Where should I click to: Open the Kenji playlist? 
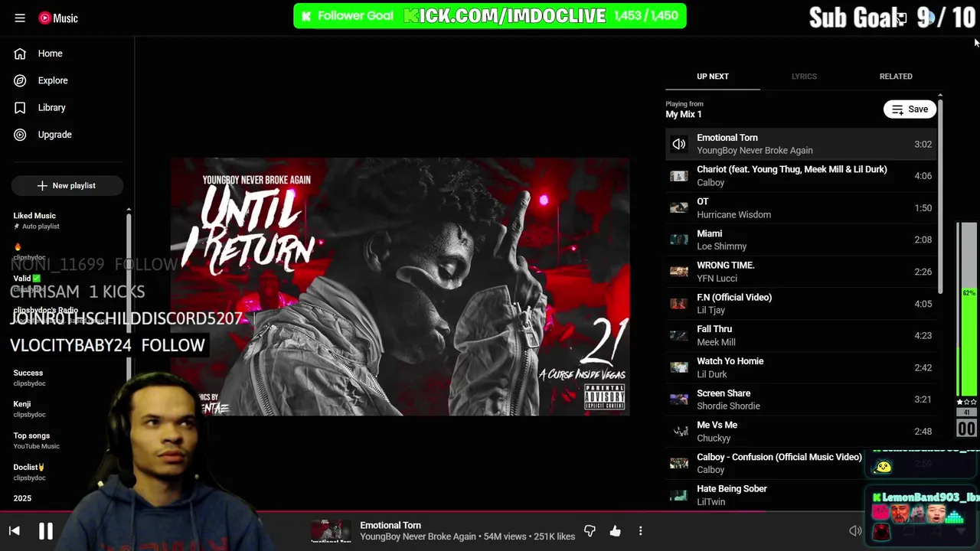[67, 409]
